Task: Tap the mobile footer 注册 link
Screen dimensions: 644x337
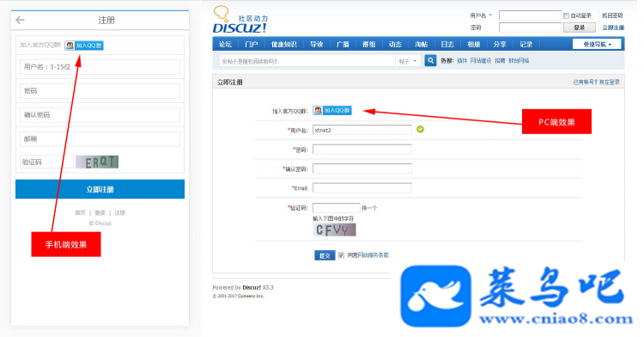Action: 120,213
